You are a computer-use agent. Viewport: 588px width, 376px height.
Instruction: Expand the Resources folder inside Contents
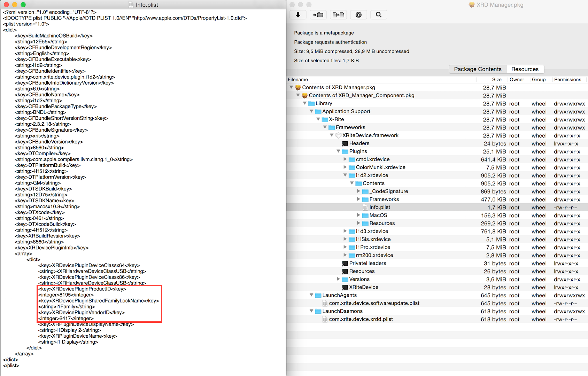tap(358, 223)
